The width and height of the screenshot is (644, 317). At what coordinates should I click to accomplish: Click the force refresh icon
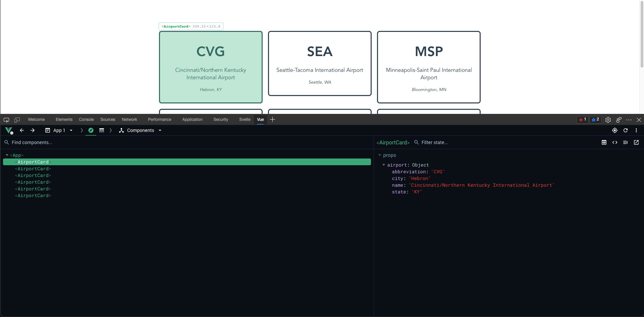[626, 130]
